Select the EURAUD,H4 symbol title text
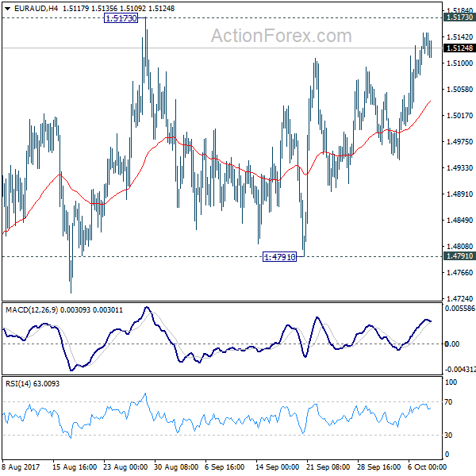The image size is (476, 476). click(36, 9)
